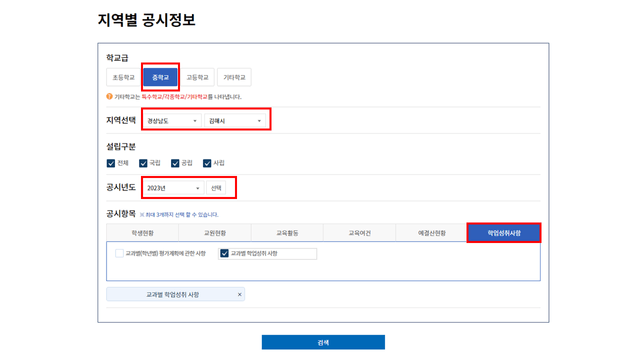This screenshot has width=640, height=360.
Task: Select the 기타학교 school level button
Action: pos(234,77)
